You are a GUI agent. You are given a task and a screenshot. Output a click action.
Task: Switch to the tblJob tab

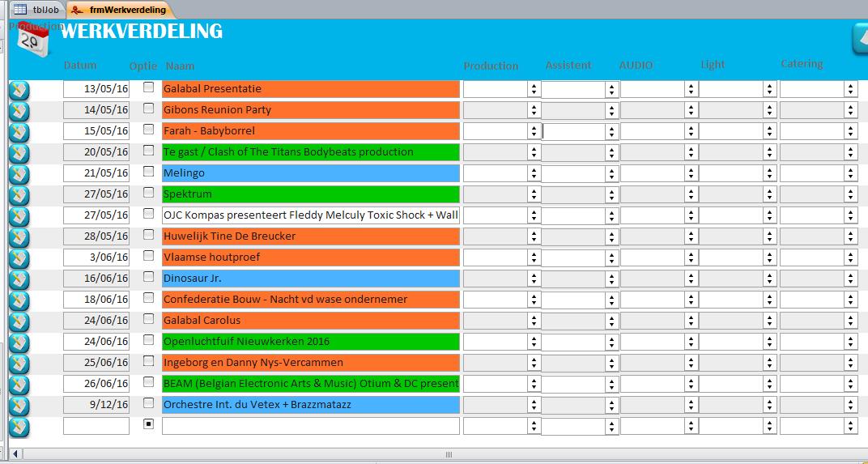37,10
